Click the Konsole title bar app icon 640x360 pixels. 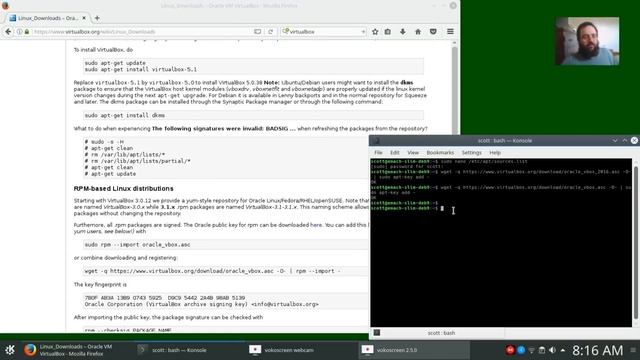(x=376, y=140)
